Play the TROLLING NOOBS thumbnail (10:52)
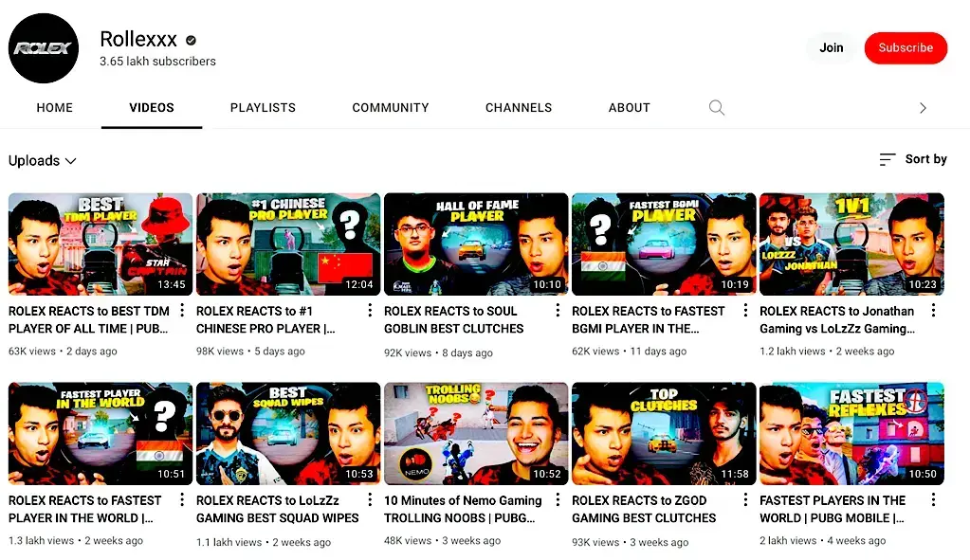Screen dimensions: 970x560 (x=476, y=433)
